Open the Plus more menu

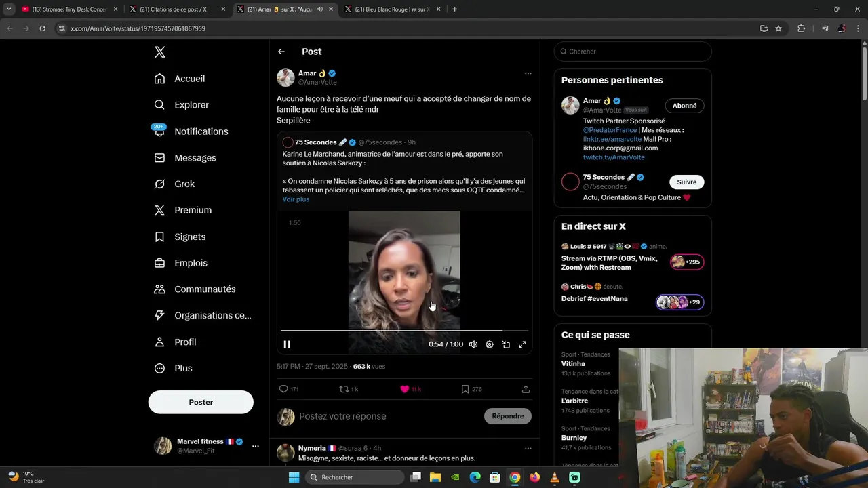(x=174, y=369)
